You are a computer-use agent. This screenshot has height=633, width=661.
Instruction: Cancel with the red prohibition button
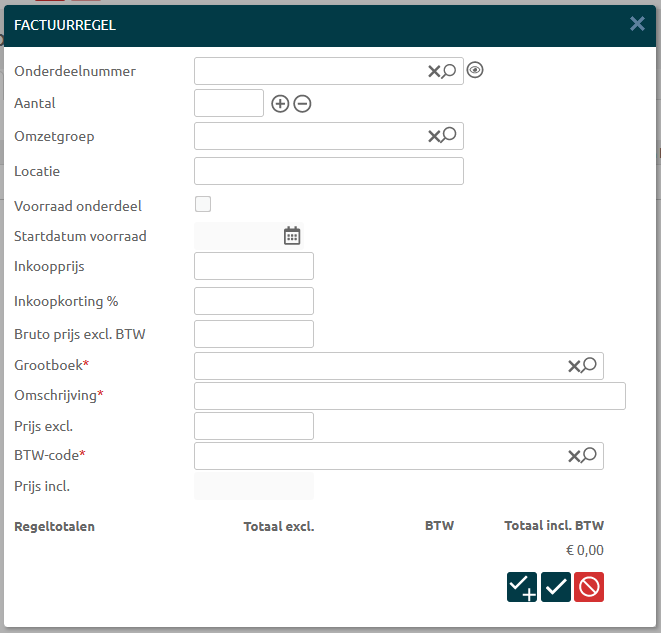(x=589, y=587)
